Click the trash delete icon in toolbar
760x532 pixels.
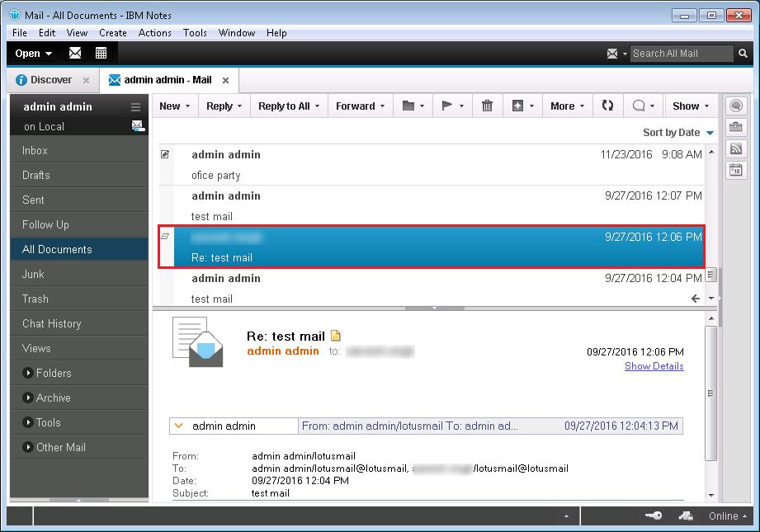pyautogui.click(x=487, y=106)
